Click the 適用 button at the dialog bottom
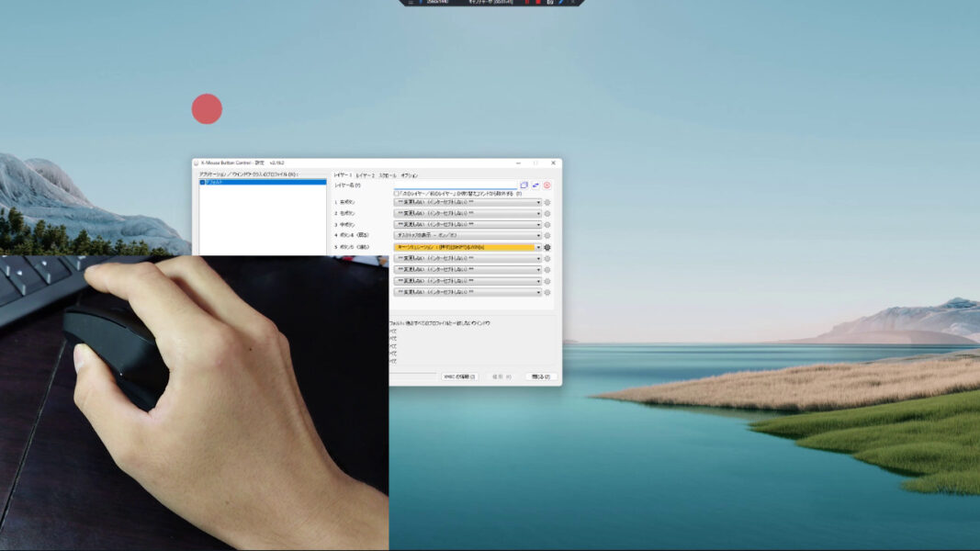This screenshot has height=551, width=980. click(501, 377)
